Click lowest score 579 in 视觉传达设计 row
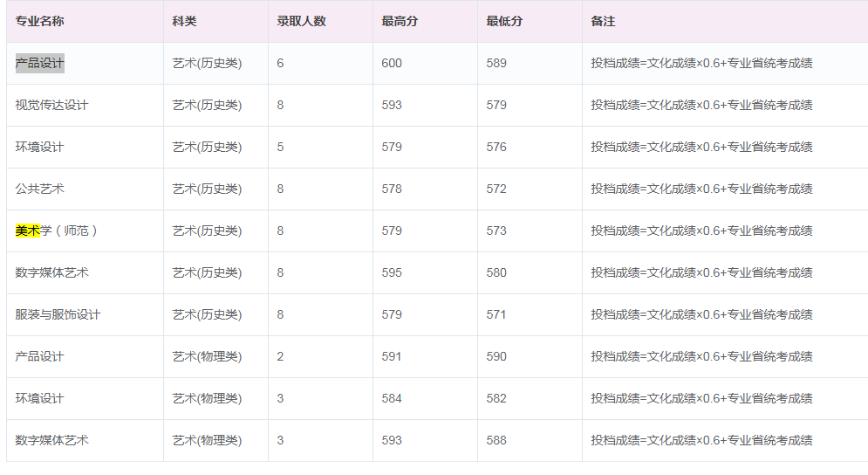 [x=496, y=106]
